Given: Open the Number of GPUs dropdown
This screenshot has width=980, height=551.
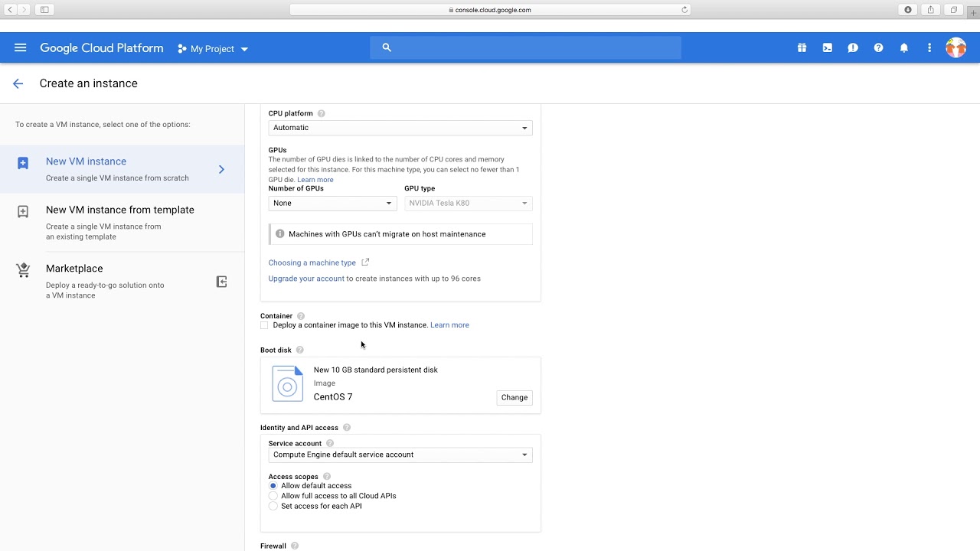Looking at the screenshot, I should [332, 203].
